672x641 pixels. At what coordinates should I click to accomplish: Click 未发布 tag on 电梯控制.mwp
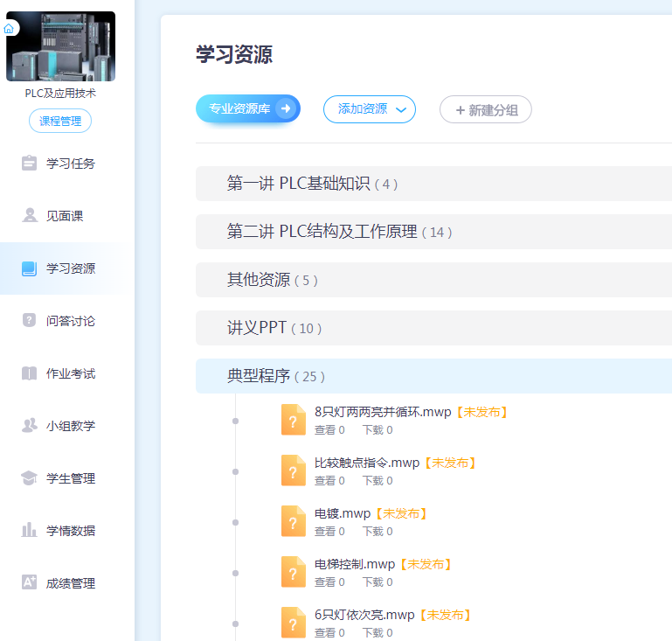click(426, 564)
